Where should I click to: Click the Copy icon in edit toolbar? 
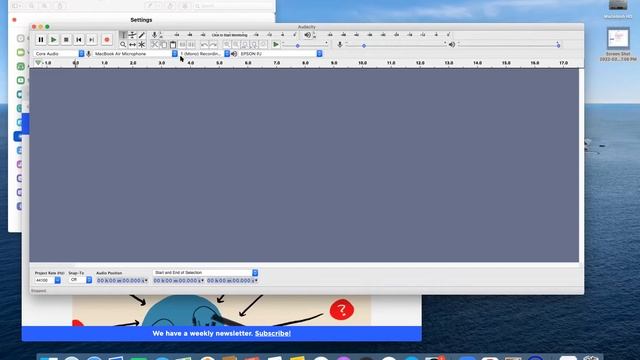163,44
